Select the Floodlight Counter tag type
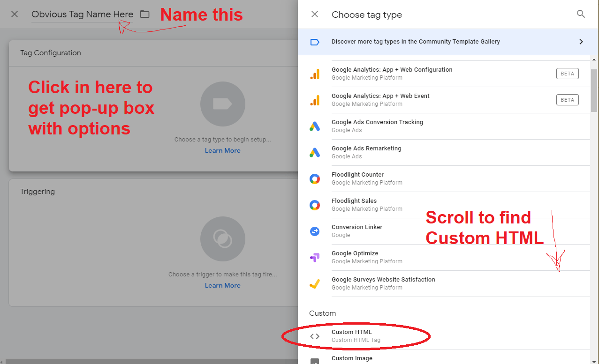 [357, 178]
